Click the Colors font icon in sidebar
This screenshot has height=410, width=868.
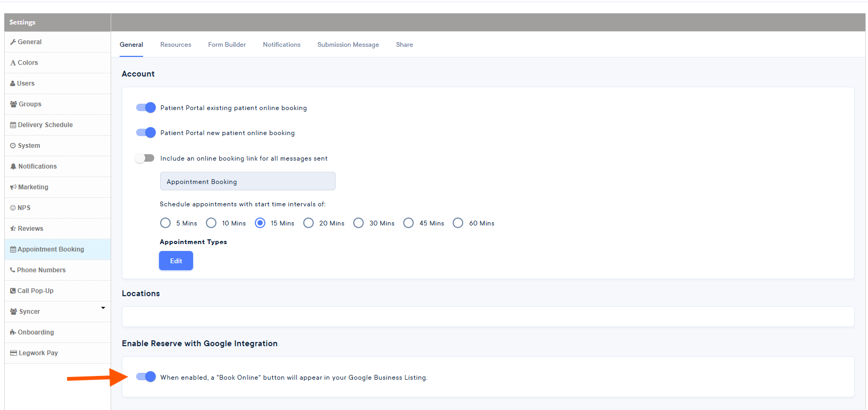pos(13,63)
